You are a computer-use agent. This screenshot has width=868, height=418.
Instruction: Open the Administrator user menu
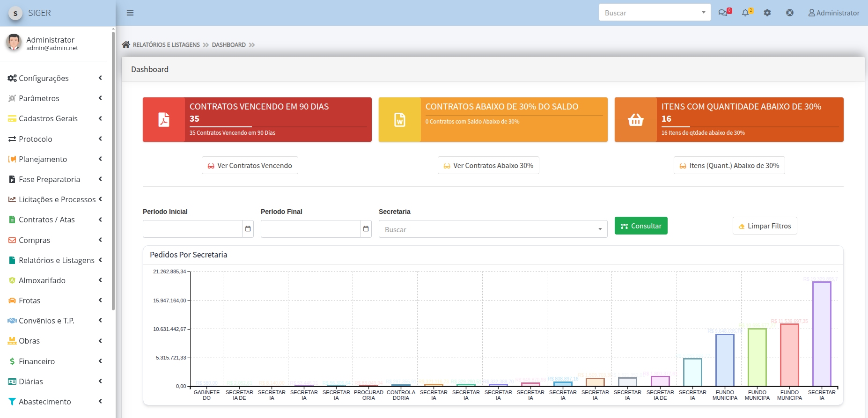click(834, 13)
